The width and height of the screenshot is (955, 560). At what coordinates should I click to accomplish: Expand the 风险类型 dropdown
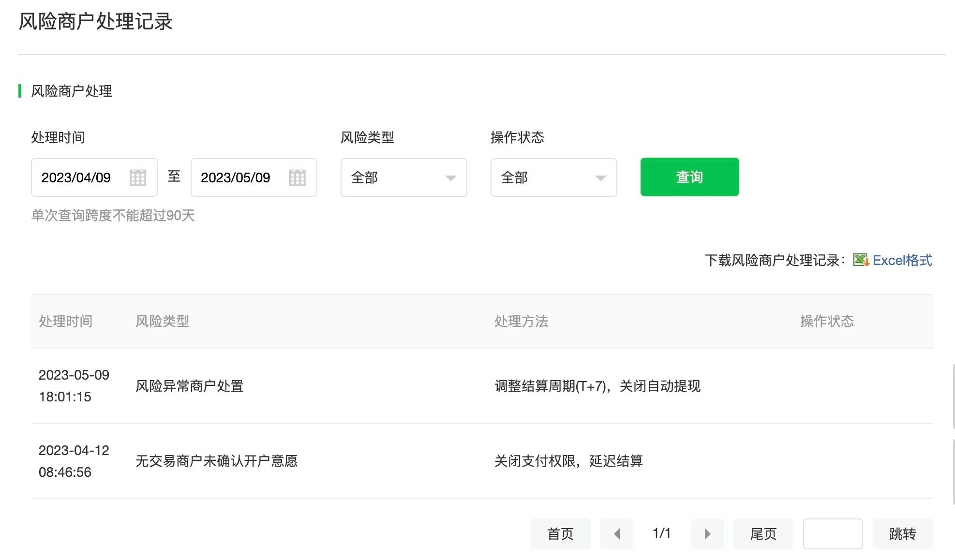coord(403,177)
